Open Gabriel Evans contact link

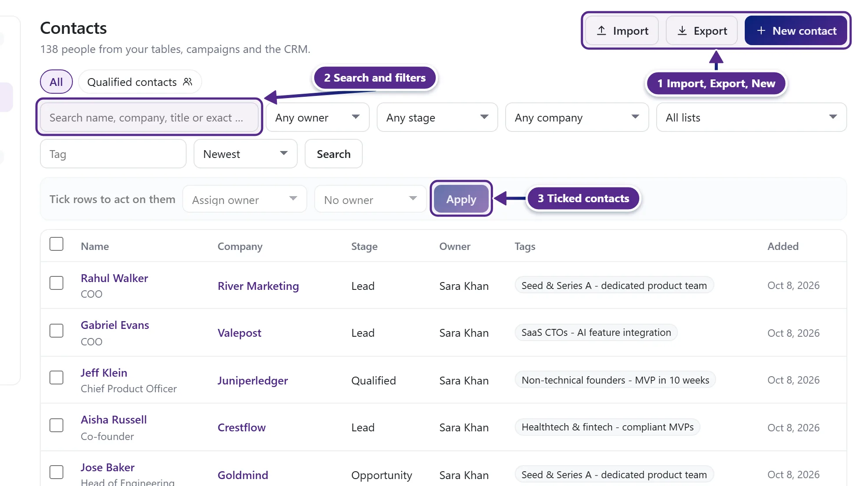coord(115,325)
